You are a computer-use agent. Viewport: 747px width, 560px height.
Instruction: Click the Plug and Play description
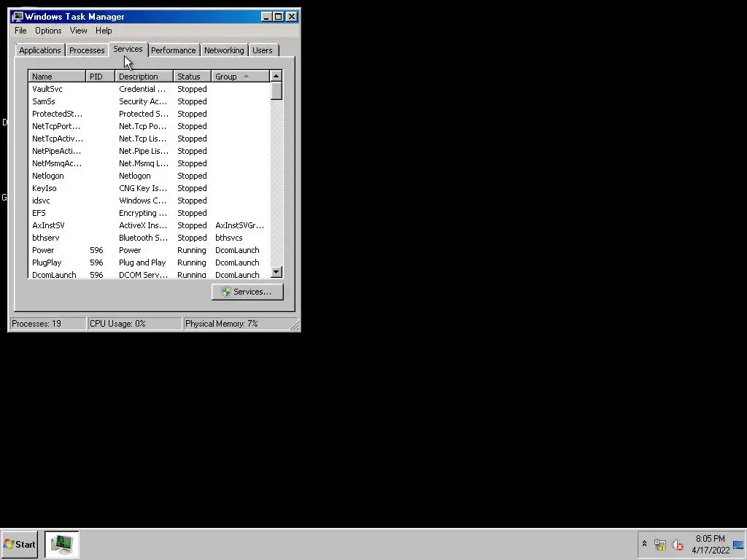[x=142, y=262]
